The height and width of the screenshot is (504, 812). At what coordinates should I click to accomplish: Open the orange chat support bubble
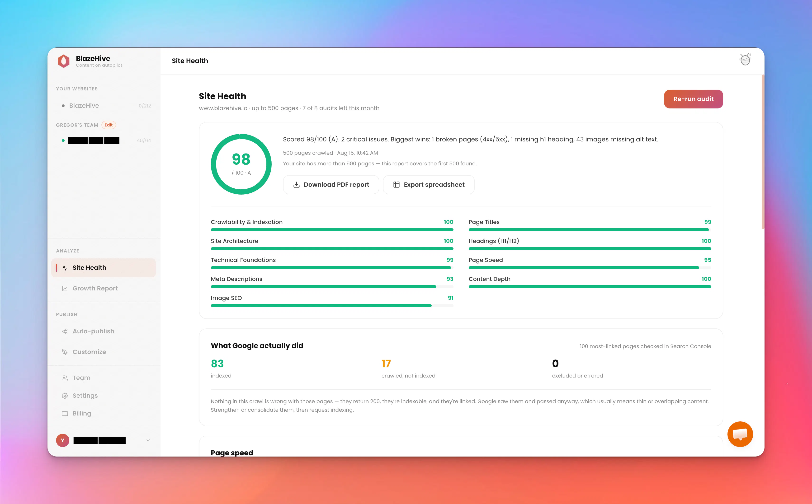point(740,434)
